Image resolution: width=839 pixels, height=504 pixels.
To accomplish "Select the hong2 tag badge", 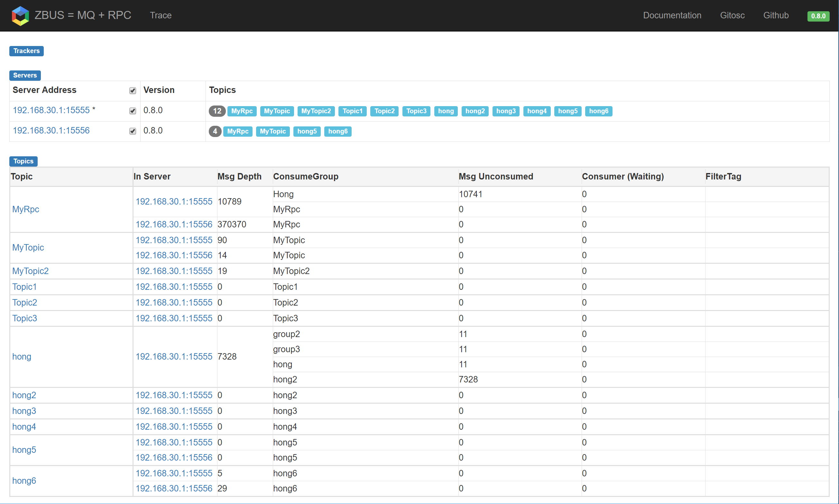I will pos(475,111).
